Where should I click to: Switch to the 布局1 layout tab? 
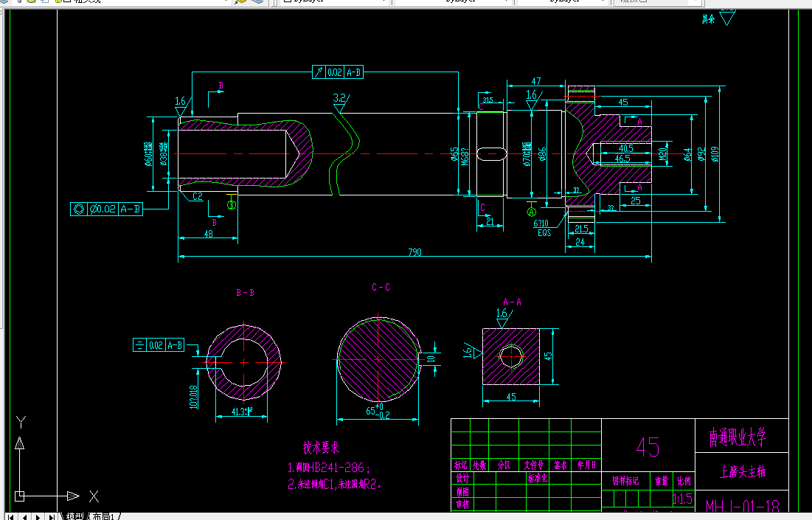[x=103, y=516]
